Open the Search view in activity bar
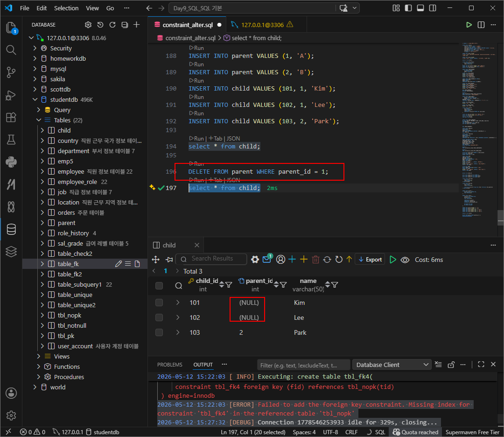The width and height of the screenshot is (504, 437). (11, 50)
